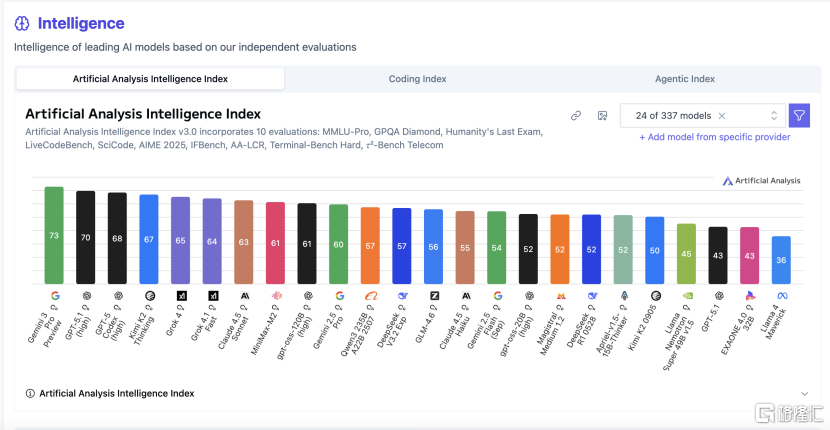Switch to the Agentic Index tab
This screenshot has width=830, height=430.
click(684, 79)
